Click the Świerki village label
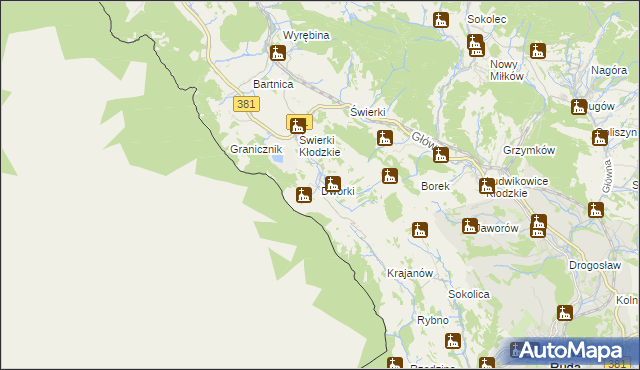640x370 pixels. tap(368, 112)
